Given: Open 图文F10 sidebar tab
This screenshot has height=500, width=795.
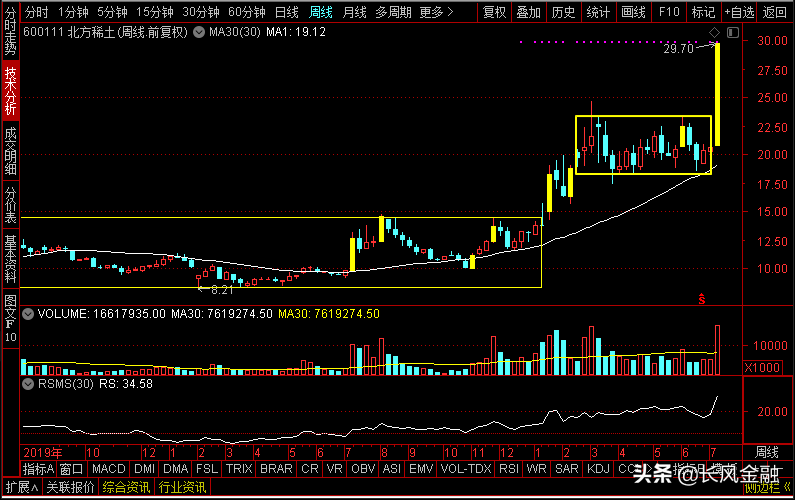Looking at the screenshot, I should click(x=10, y=318).
